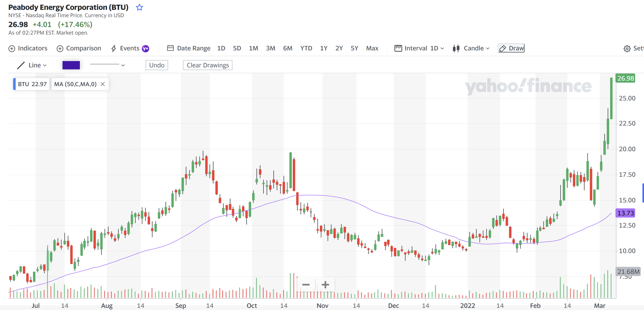Screen dimensions: 644x310
Task: Select the 6M range
Action: point(287,48)
